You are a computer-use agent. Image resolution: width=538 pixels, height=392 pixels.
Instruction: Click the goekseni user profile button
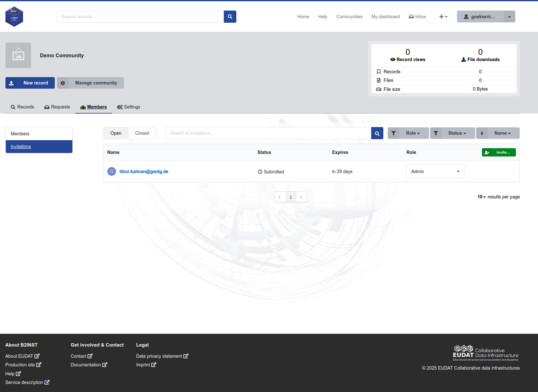[480, 17]
